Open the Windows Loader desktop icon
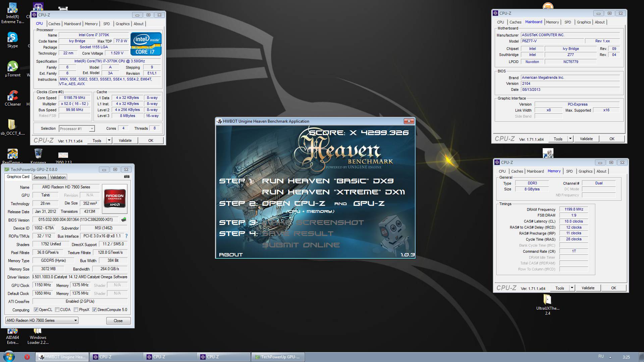 38,337
